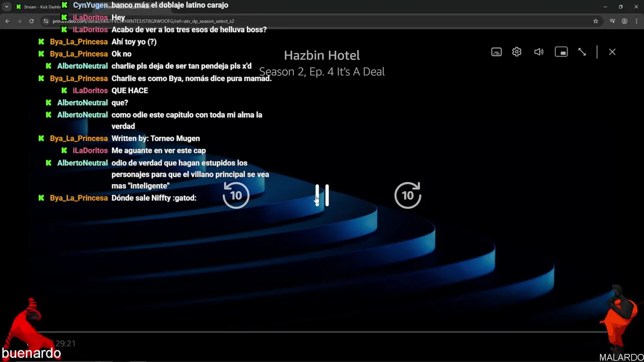Click message "QUE HACE"

pos(130,90)
